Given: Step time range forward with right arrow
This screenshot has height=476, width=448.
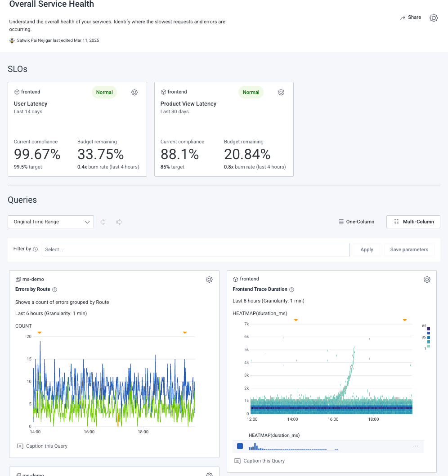Looking at the screenshot, I should click(119, 222).
